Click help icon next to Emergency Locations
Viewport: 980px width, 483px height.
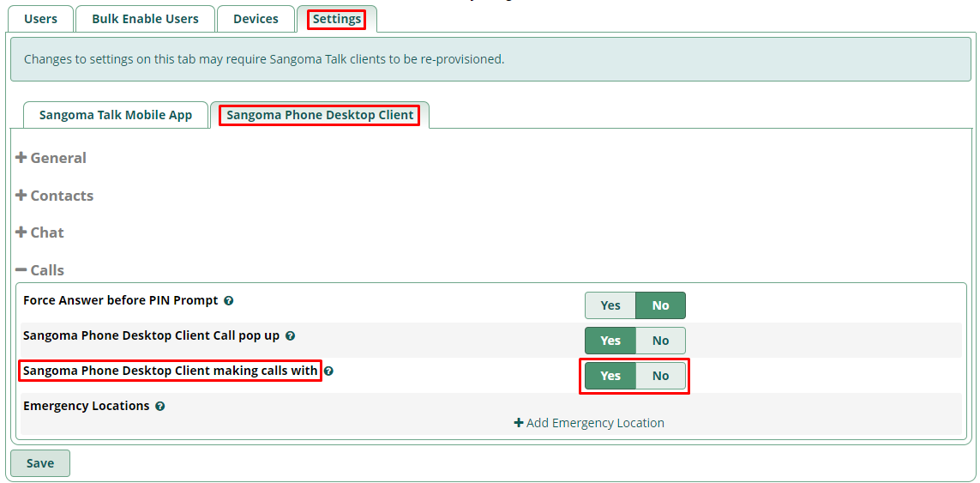click(x=160, y=406)
